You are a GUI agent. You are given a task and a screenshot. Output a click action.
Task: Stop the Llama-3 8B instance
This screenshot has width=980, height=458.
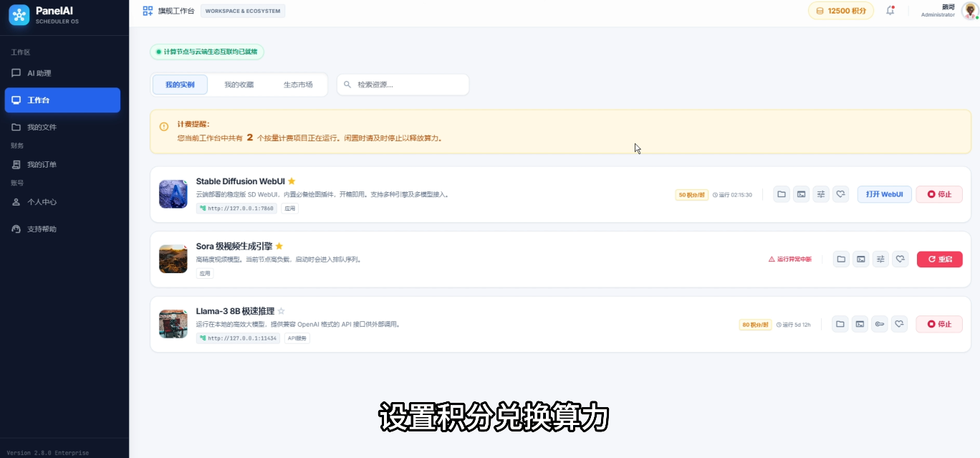939,324
